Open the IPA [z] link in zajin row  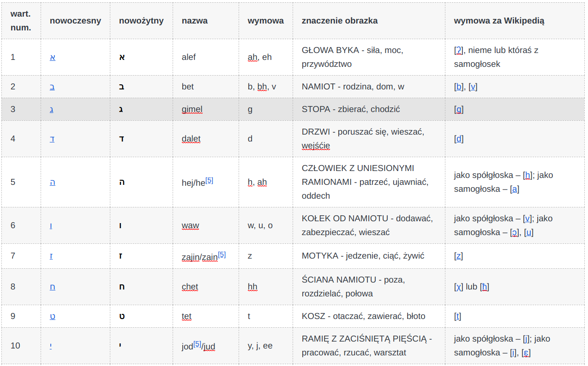459,256
